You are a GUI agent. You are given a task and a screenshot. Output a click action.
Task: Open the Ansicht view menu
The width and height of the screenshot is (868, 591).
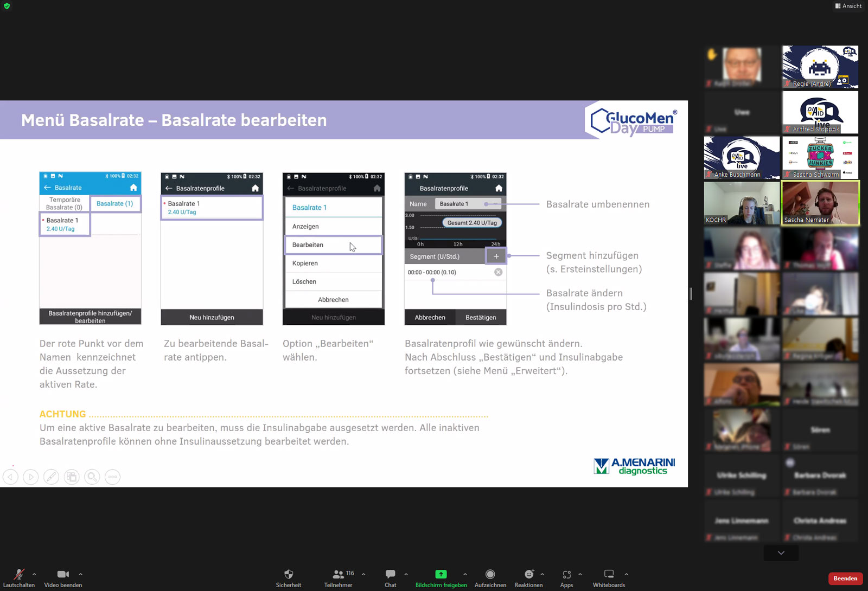click(x=848, y=6)
